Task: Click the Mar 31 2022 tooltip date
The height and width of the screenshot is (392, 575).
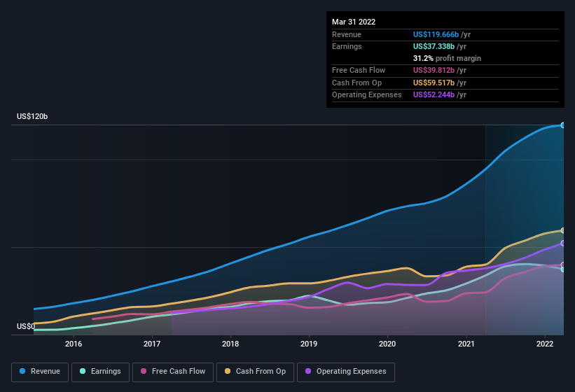Action: pos(354,22)
